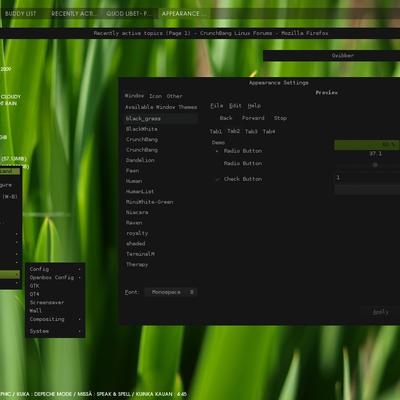This screenshot has height=400, width=400.
Task: Open the Icon tab in Appearance Settings
Action: (155, 96)
